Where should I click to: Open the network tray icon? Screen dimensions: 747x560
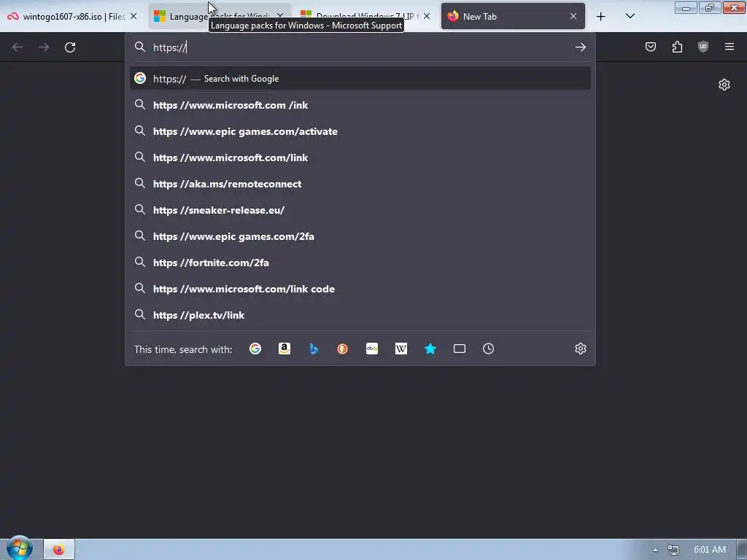pyautogui.click(x=673, y=550)
